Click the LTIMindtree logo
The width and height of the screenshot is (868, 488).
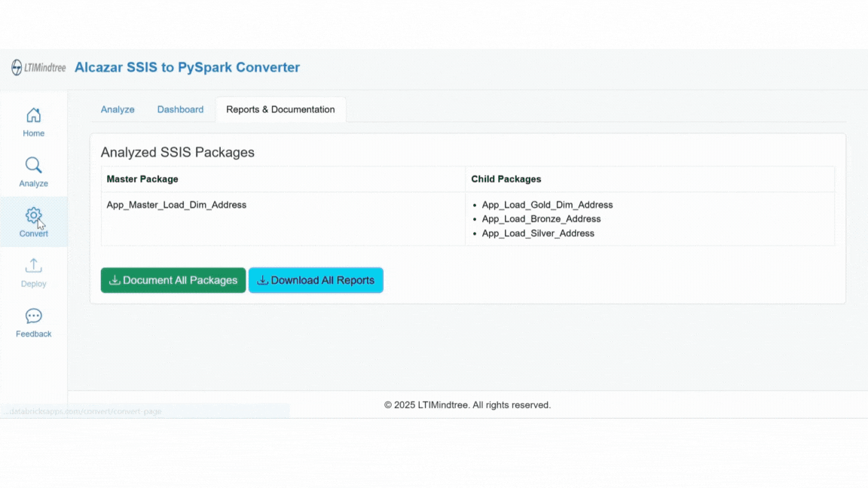tap(38, 68)
